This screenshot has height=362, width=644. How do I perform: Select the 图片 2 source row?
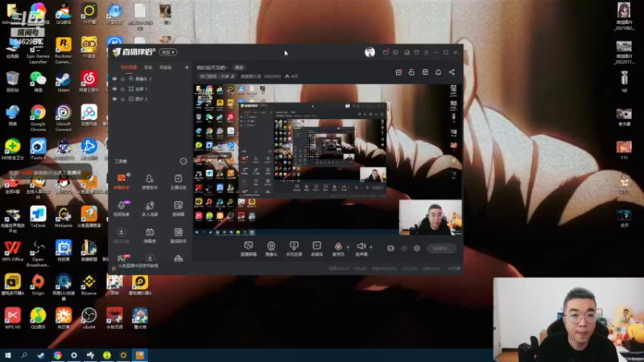pos(151,99)
